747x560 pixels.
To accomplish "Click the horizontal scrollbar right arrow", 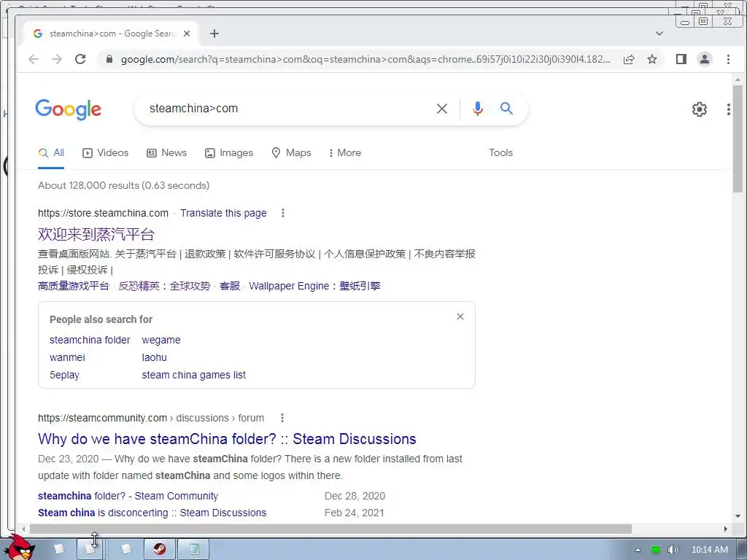I will [726, 529].
